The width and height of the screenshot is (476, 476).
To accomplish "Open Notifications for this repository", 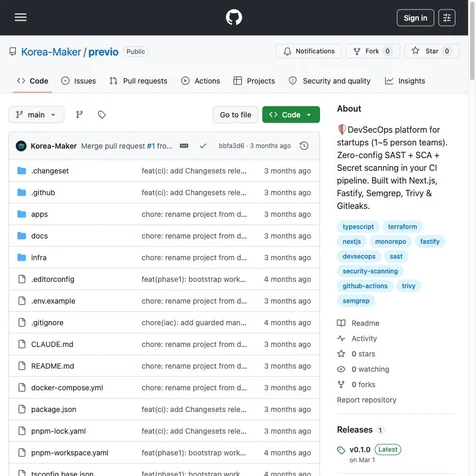I will [x=309, y=51].
